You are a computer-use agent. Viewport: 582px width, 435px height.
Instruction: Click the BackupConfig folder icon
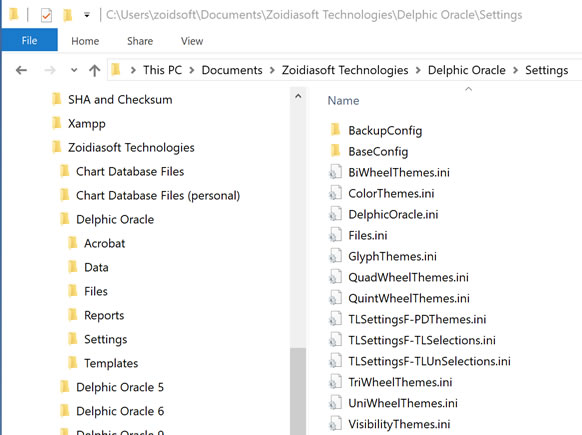point(335,130)
